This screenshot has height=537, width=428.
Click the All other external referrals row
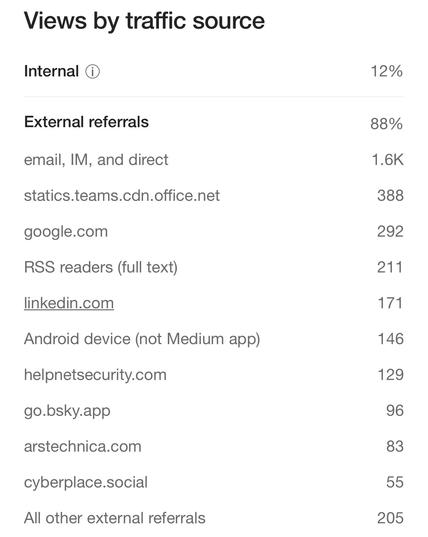click(x=214, y=518)
